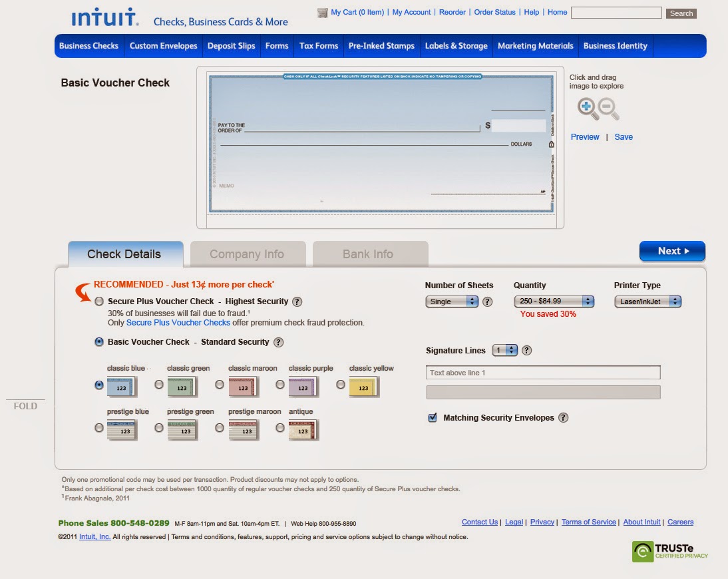
Task: Click the zoom out magnifier icon
Action: click(608, 108)
